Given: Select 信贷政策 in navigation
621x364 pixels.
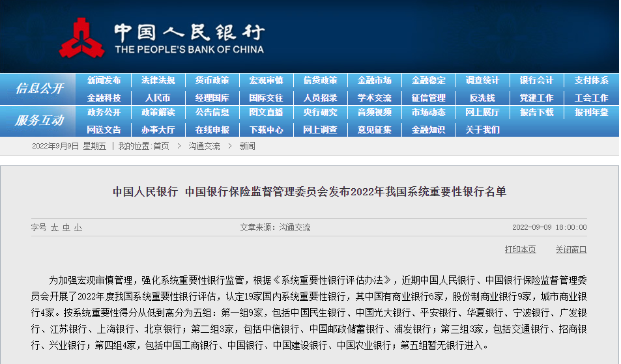Looking at the screenshot, I should [320, 80].
